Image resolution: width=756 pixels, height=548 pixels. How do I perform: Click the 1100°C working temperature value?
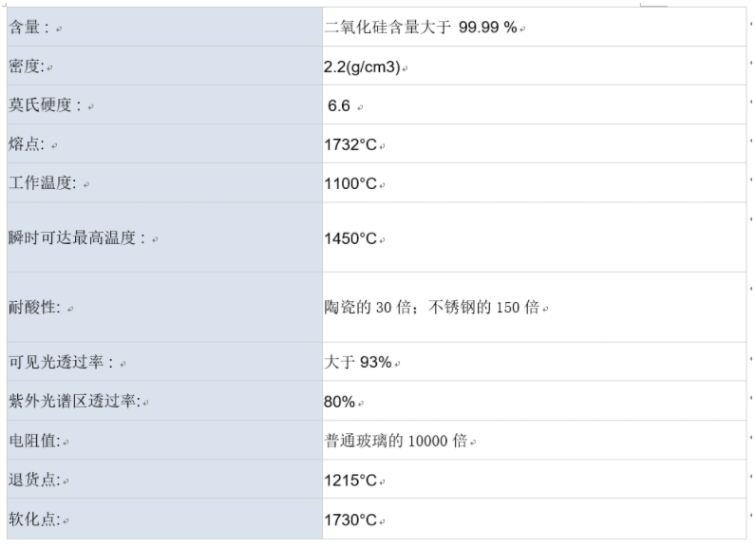[350, 183]
